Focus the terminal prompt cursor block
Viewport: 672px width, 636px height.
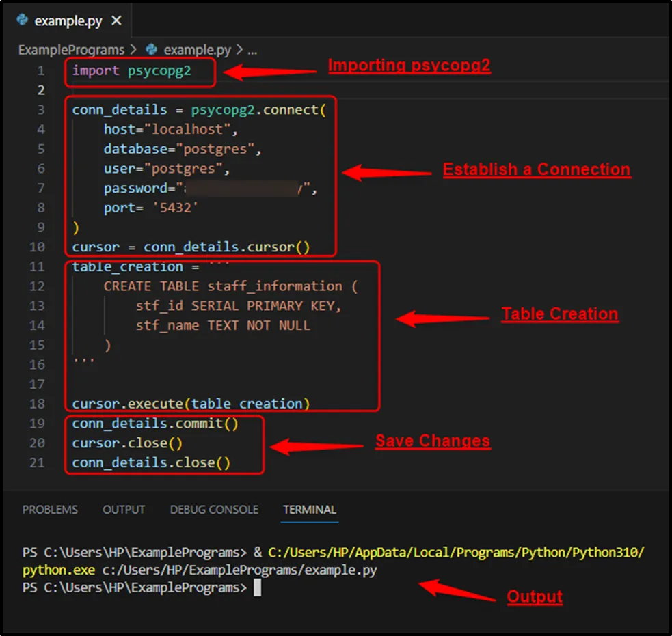(257, 587)
